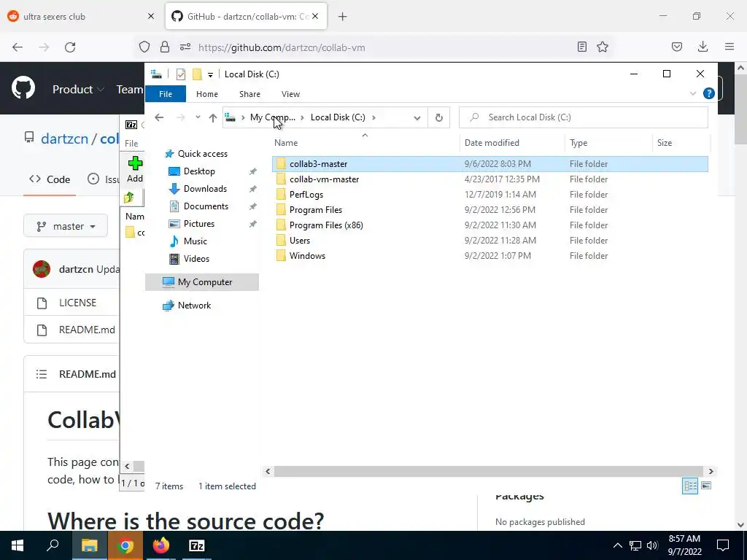This screenshot has height=560, width=747.
Task: Click the dartzcn repository owner link
Action: [64, 139]
